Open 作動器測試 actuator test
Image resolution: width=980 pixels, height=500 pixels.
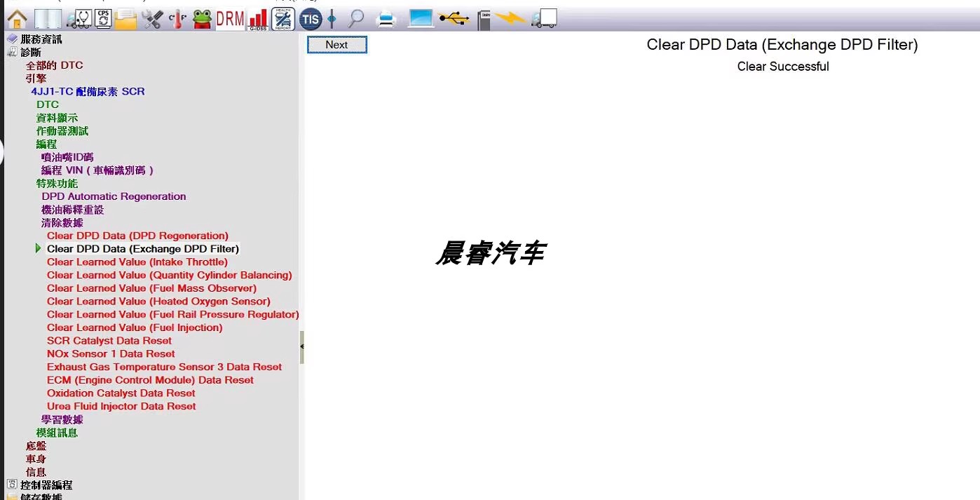(x=62, y=131)
